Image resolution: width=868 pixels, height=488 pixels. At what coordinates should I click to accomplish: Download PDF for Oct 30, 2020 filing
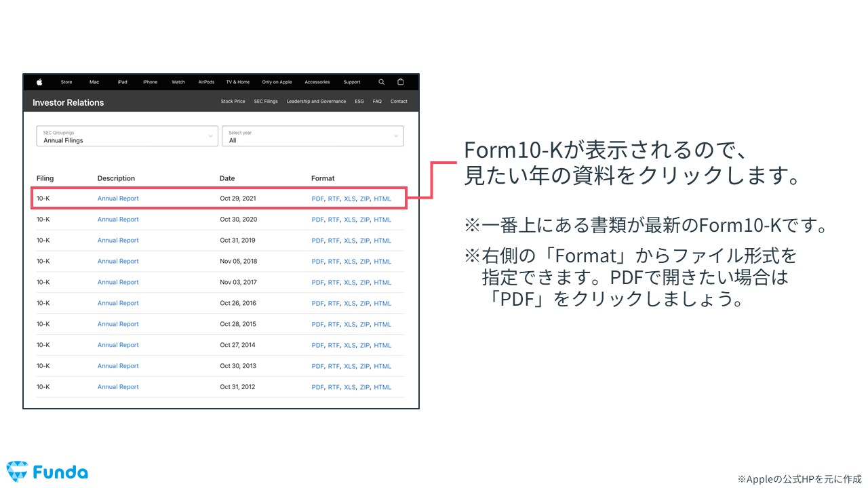pos(317,220)
